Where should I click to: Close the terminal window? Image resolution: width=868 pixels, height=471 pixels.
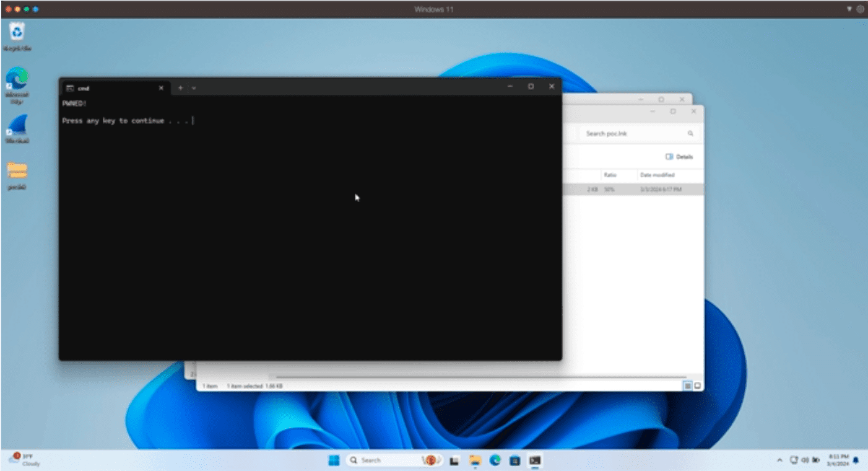point(552,87)
